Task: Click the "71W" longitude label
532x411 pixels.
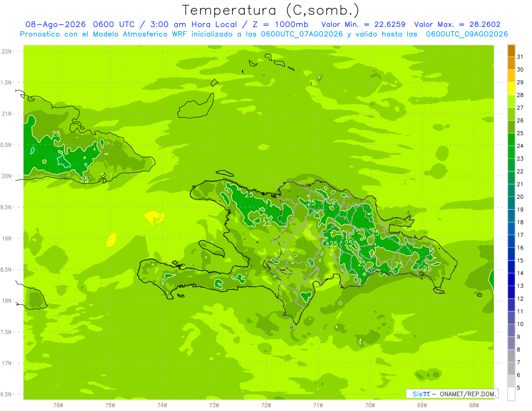Action: [318, 405]
